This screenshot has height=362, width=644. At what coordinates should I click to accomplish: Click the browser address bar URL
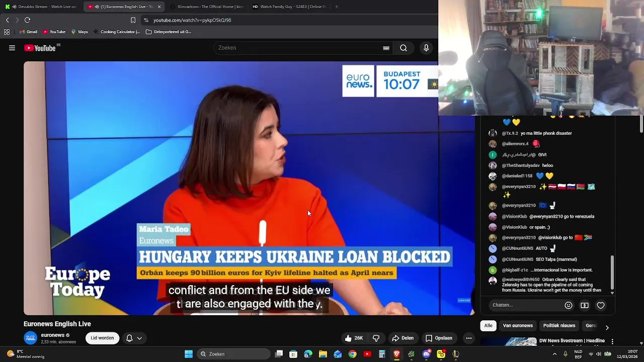click(x=192, y=20)
